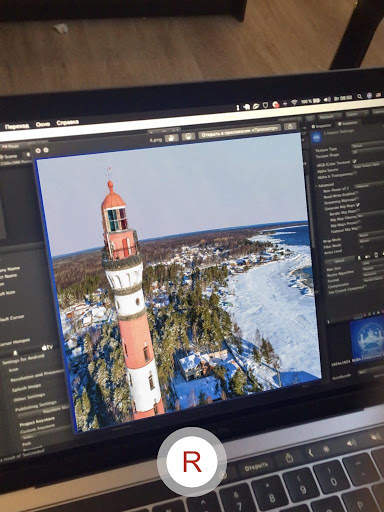Open Spotlight search from the menu bar
Viewport: 384px width, 512px height.
359,96
